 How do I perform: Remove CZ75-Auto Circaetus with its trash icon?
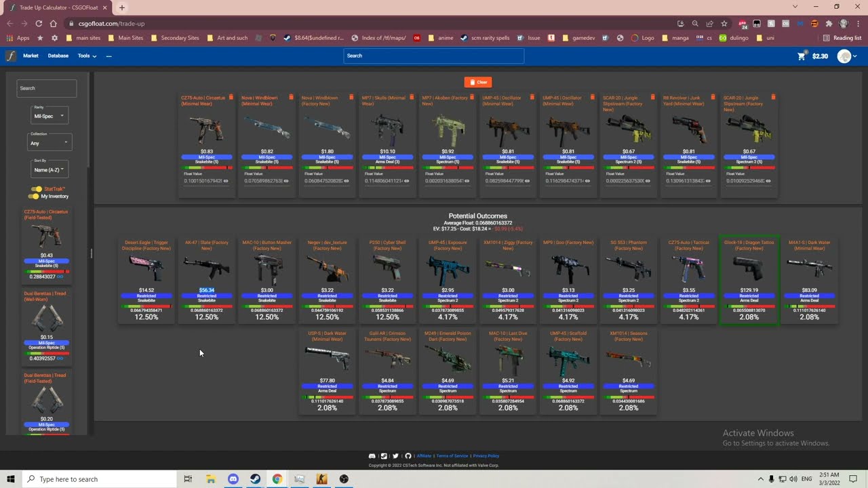231,98
